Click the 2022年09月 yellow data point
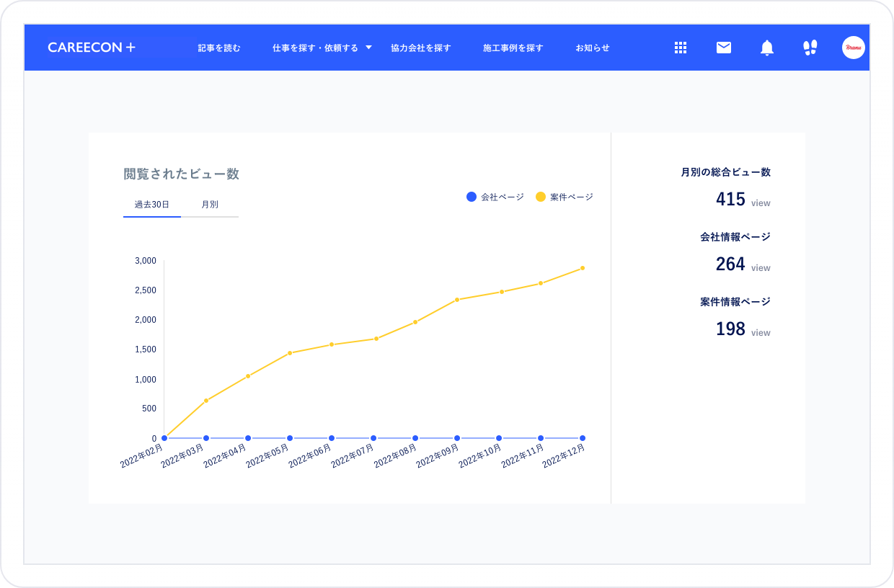This screenshot has width=894, height=588. (x=456, y=300)
